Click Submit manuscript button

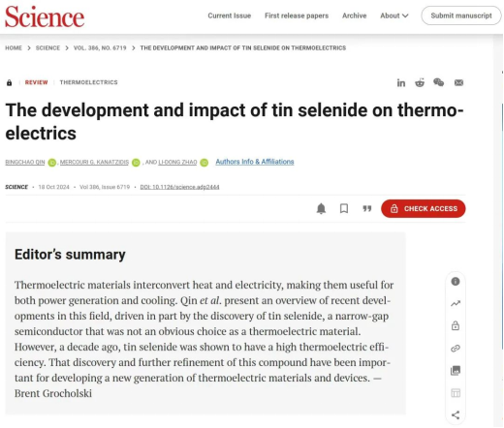(461, 15)
